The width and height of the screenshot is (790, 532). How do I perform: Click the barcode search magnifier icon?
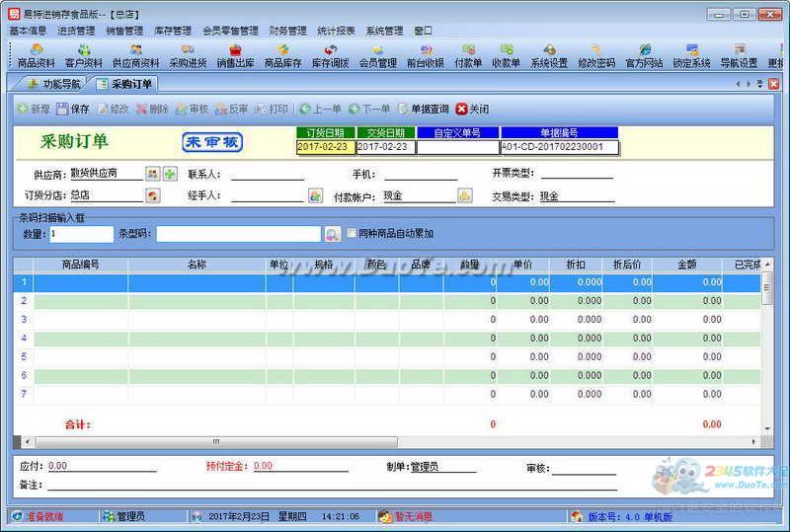point(333,234)
